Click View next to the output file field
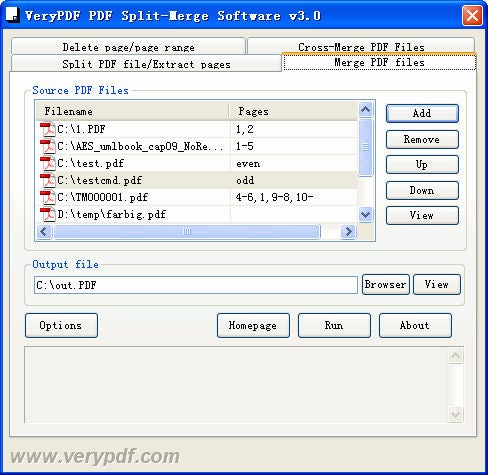The height and width of the screenshot is (475, 488). tap(437, 284)
